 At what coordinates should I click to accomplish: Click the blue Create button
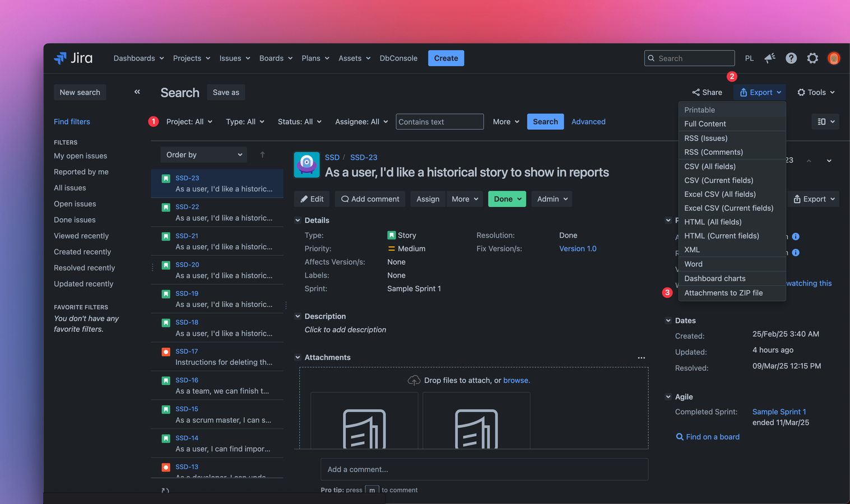(446, 58)
